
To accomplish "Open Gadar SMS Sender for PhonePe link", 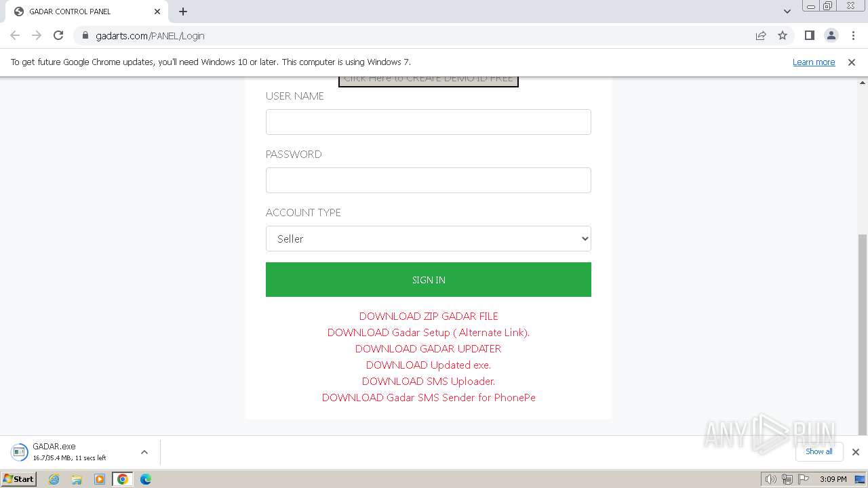I will coord(429,397).
